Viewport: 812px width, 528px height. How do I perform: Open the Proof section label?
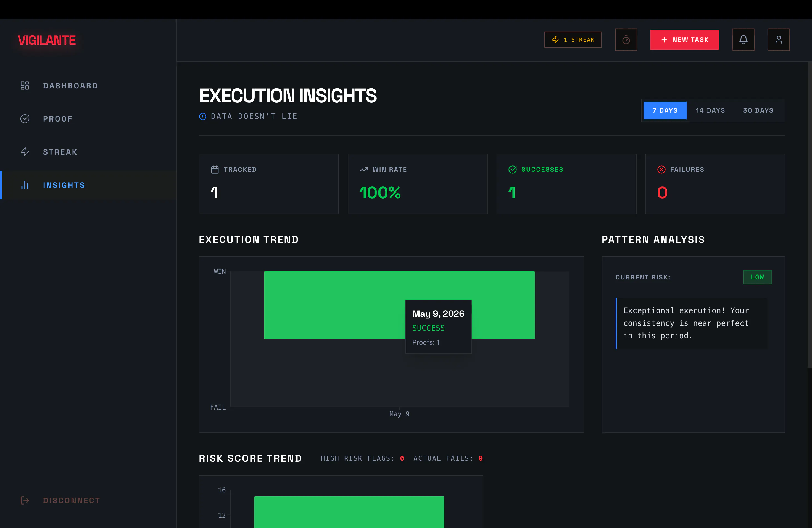click(58, 119)
